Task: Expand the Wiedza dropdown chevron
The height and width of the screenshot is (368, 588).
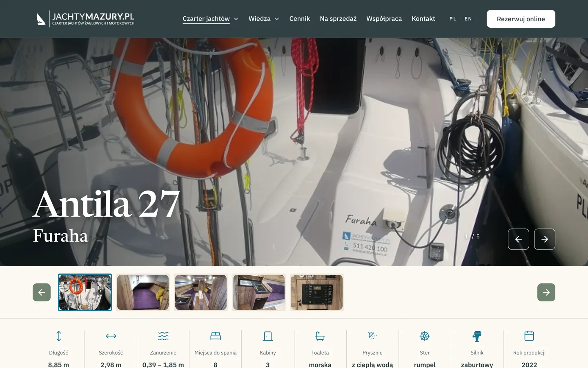Action: pyautogui.click(x=277, y=19)
